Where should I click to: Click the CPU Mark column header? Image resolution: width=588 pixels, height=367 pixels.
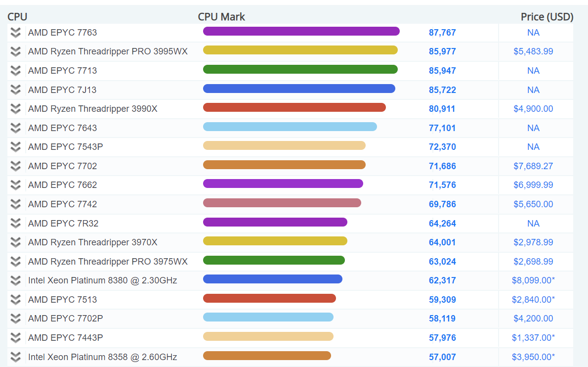pos(221,17)
